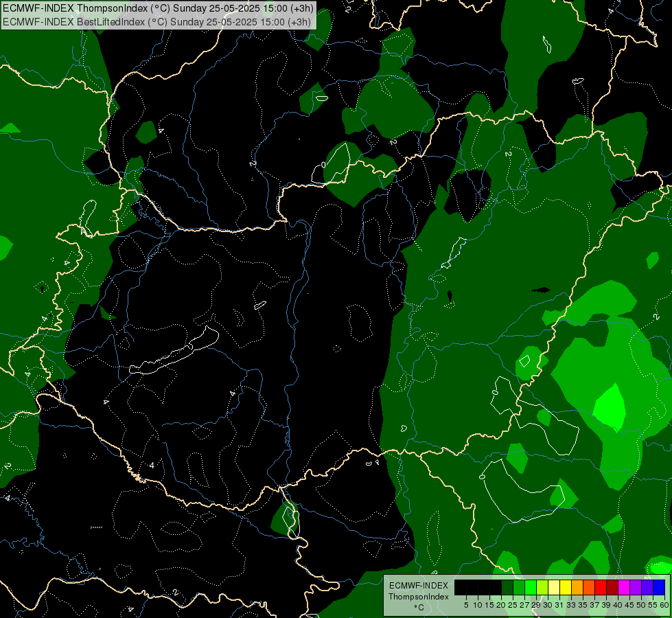Click legend tick label '25'

[x=513, y=605]
